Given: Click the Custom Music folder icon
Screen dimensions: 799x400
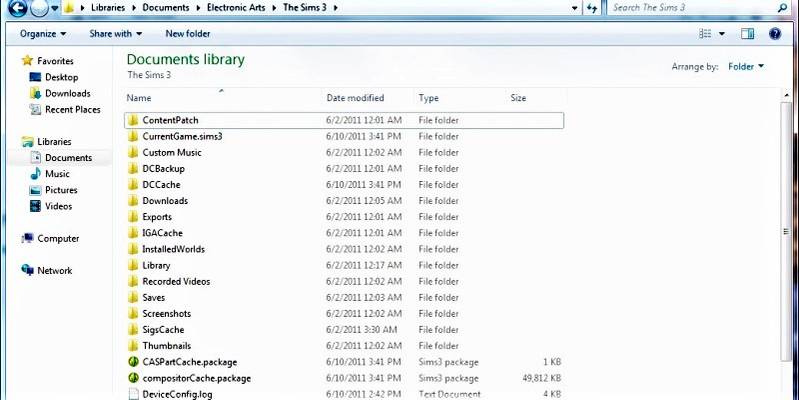Looking at the screenshot, I should (133, 152).
